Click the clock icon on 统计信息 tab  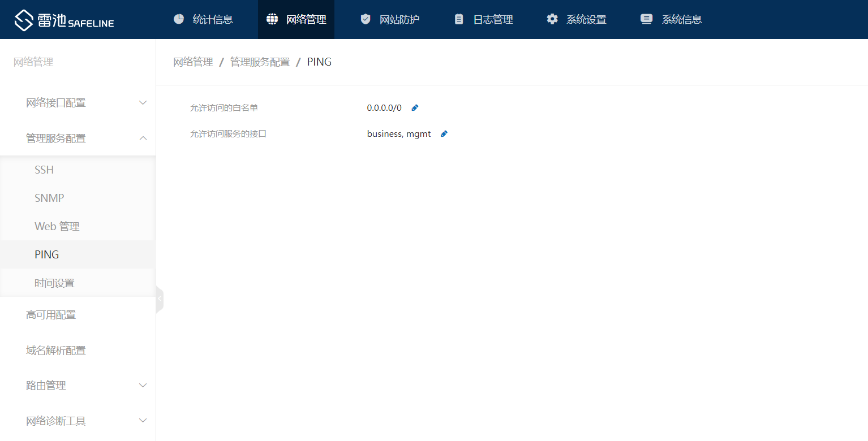point(179,19)
